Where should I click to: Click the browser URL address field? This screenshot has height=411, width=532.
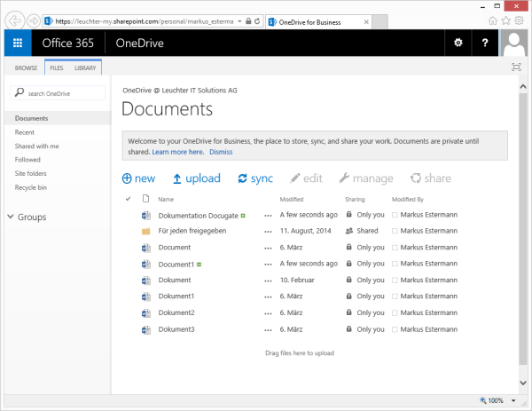click(144, 21)
